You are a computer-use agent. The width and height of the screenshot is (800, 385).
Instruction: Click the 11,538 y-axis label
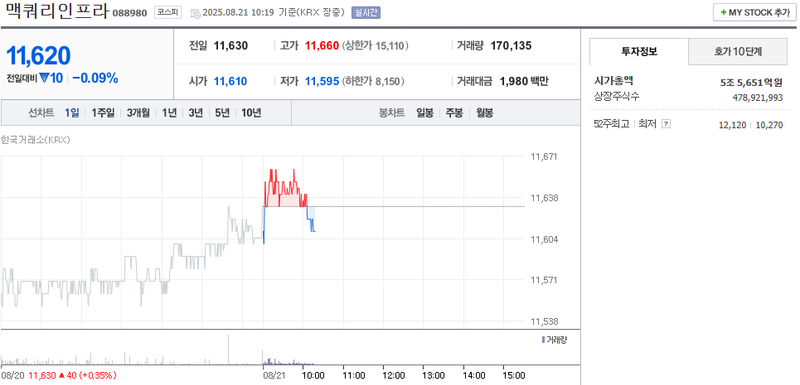(x=543, y=321)
